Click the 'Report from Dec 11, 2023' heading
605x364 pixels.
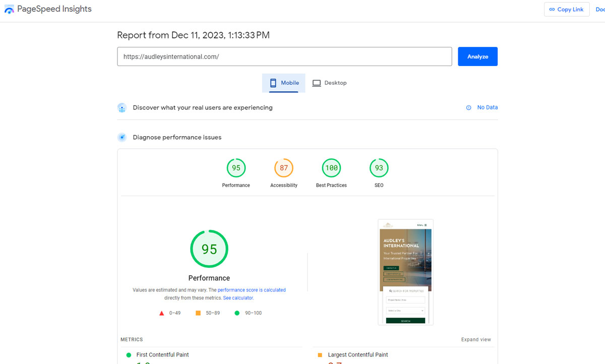[x=193, y=35]
